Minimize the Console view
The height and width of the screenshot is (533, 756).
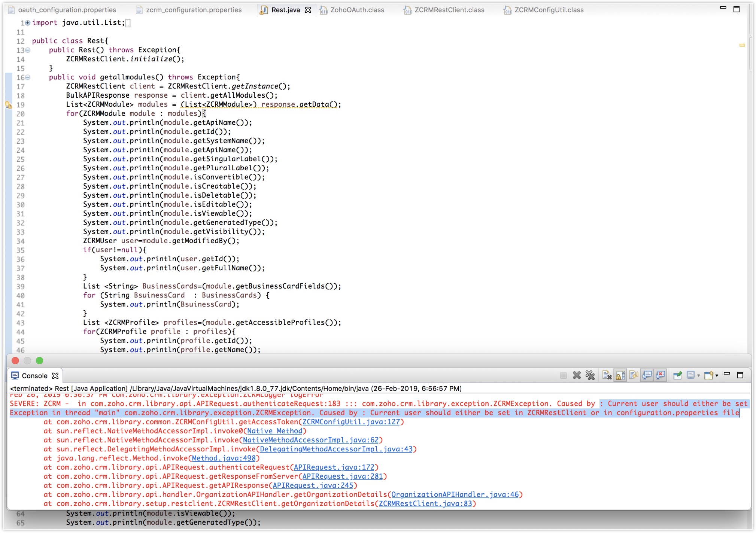[727, 374]
